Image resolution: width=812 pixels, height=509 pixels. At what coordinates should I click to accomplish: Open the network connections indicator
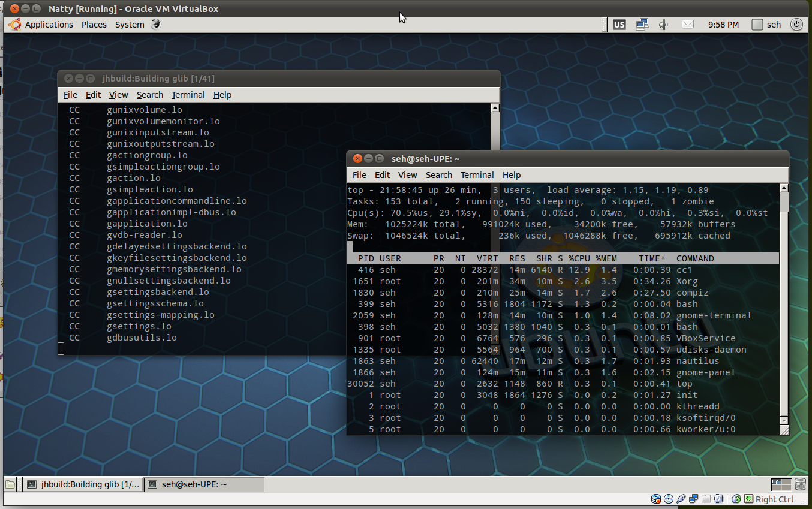click(x=642, y=25)
